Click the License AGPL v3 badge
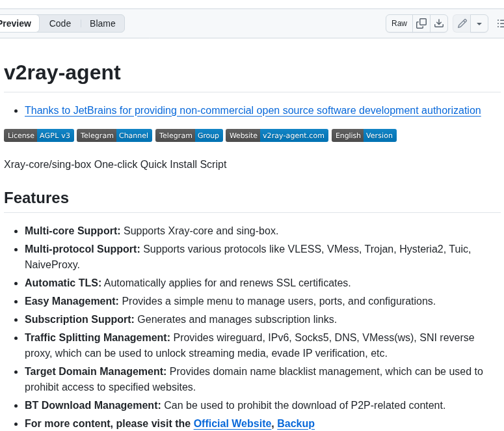This screenshot has width=504, height=431. (x=39, y=135)
